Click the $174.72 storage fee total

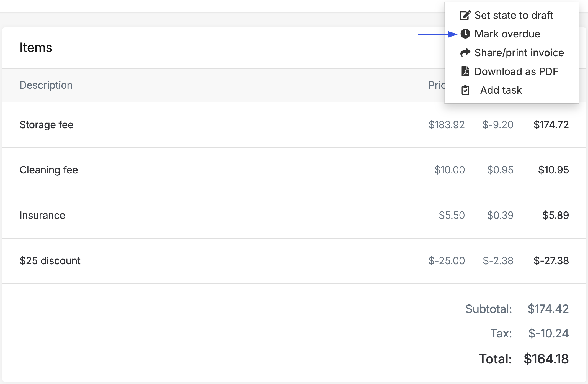(x=551, y=125)
